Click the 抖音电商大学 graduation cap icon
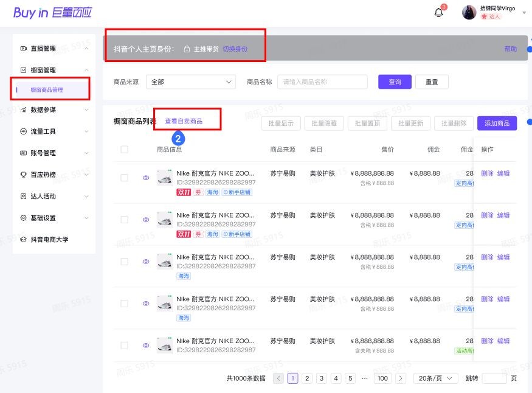This screenshot has height=393, width=532. (24, 240)
